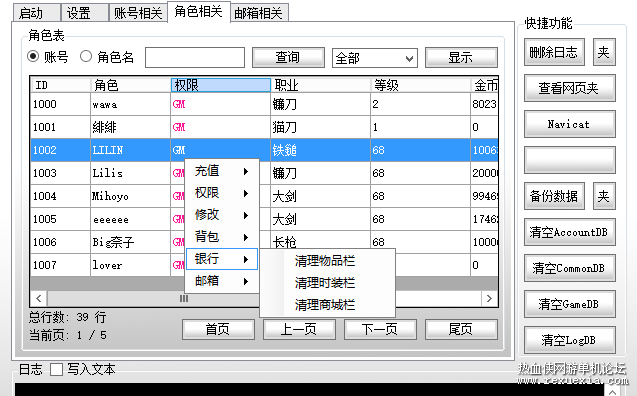Image resolution: width=637 pixels, height=396 pixels.
Task: Select the eeeeee role cell
Action: tap(130, 219)
